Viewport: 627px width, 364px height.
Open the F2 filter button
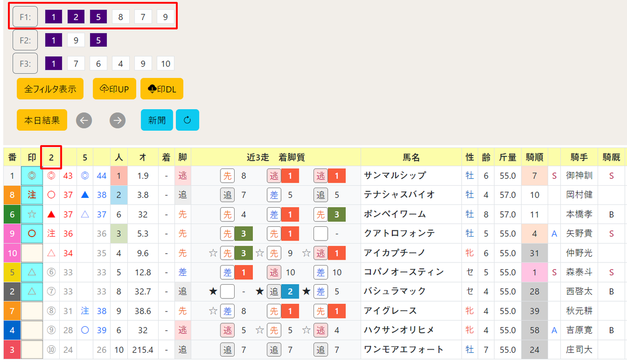[x=25, y=40]
